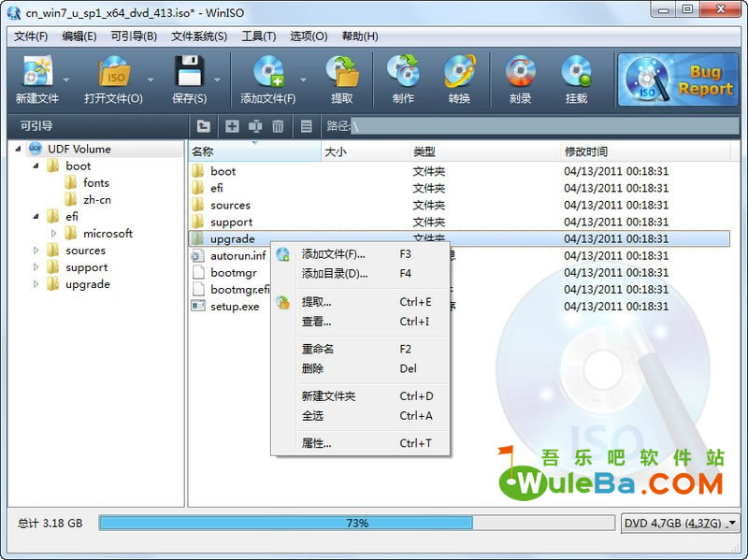
Task: Choose 新建文件夹 in context menu
Action: (x=361, y=396)
